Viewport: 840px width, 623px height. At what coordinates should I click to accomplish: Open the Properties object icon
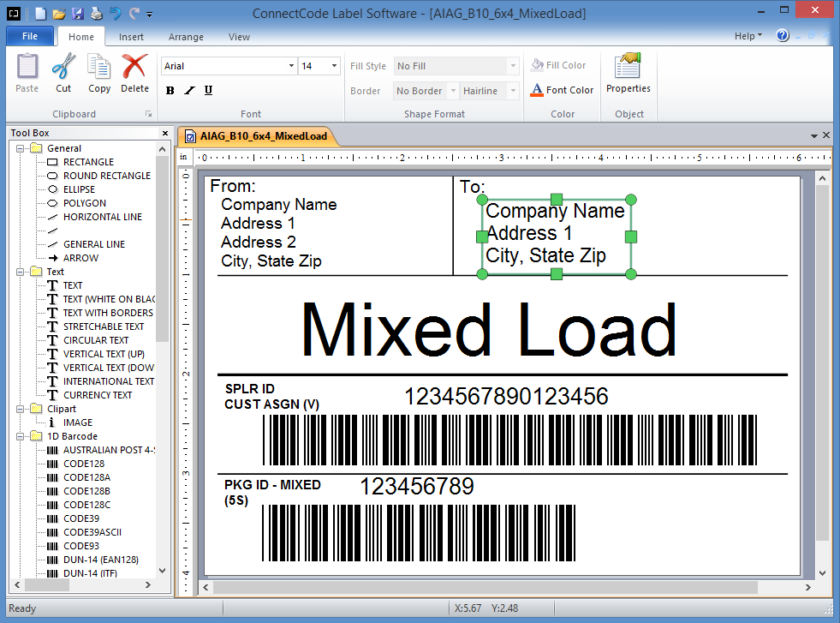pyautogui.click(x=628, y=66)
